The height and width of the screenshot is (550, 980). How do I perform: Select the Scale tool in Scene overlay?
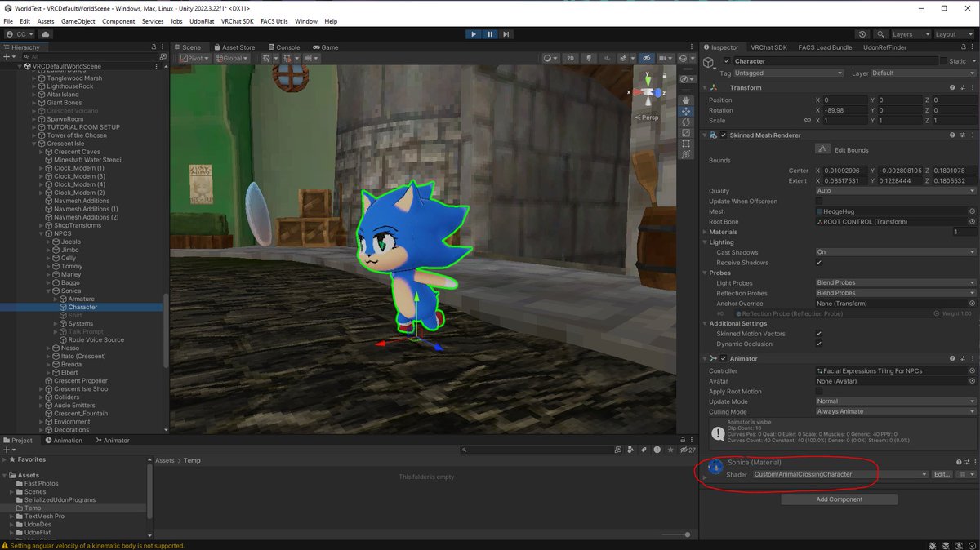pos(686,133)
